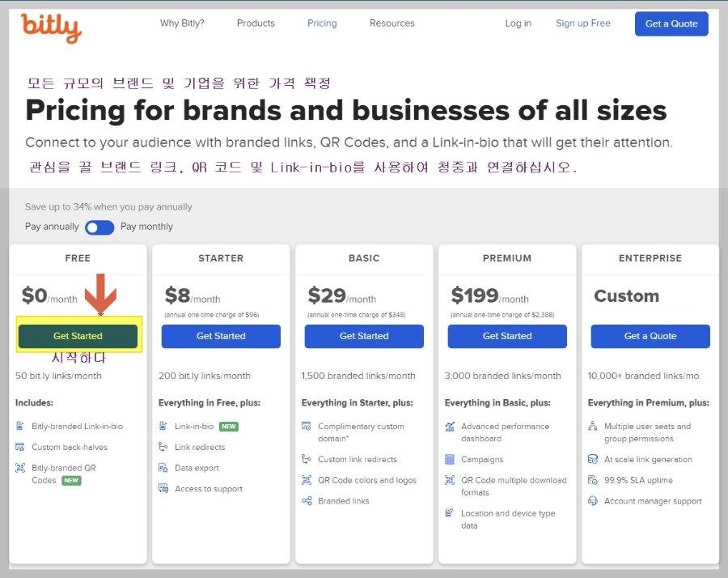Viewport: 728px width, 578px height.
Task: Go to the Pricing page
Action: pyautogui.click(x=322, y=23)
